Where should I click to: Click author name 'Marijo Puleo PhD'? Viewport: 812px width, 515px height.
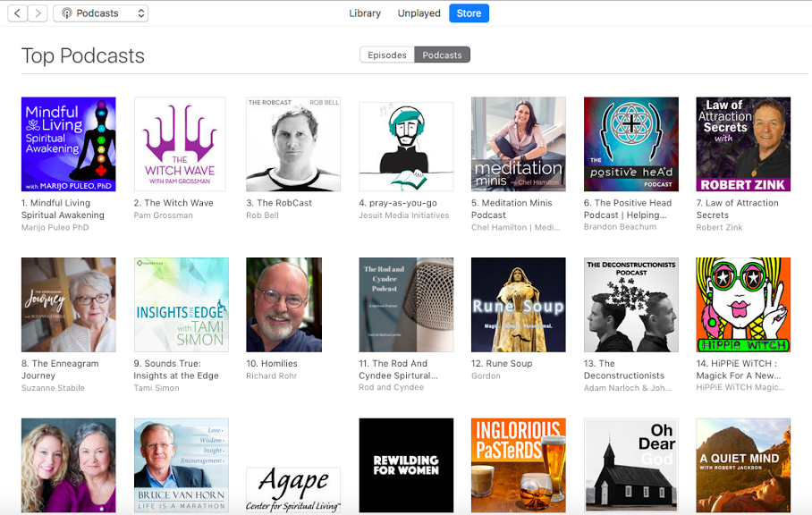pos(55,227)
